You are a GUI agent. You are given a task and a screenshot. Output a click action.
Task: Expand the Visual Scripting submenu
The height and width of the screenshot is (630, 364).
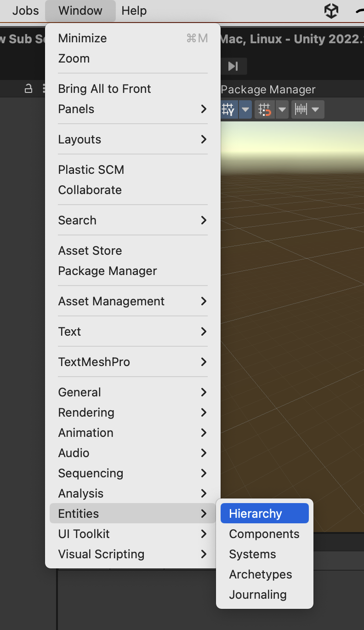pyautogui.click(x=133, y=554)
